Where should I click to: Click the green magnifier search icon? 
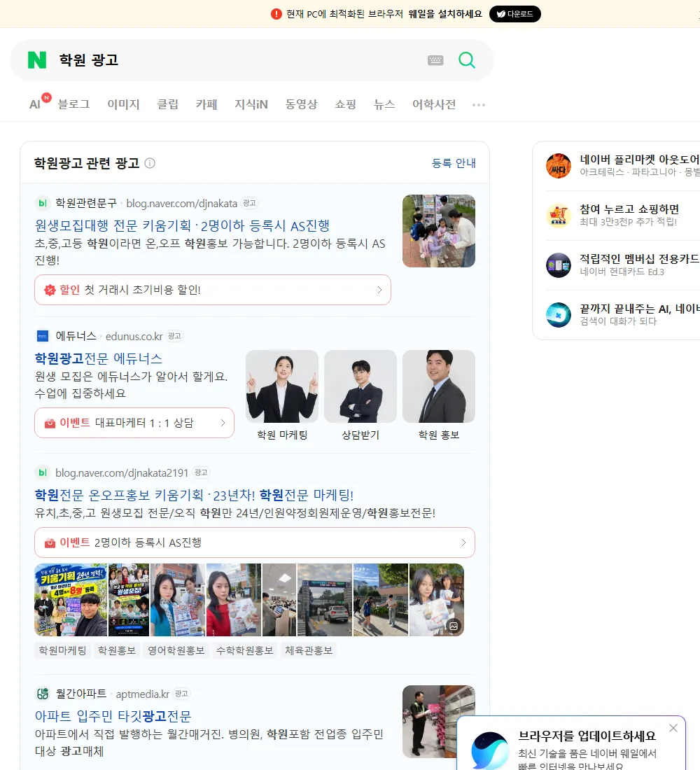tap(467, 60)
